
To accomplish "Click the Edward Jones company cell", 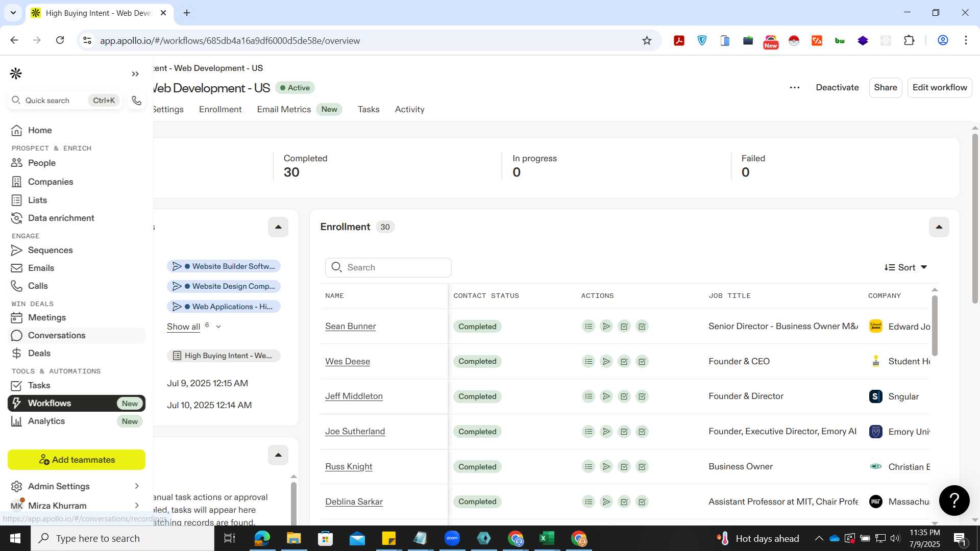I will 899,327.
